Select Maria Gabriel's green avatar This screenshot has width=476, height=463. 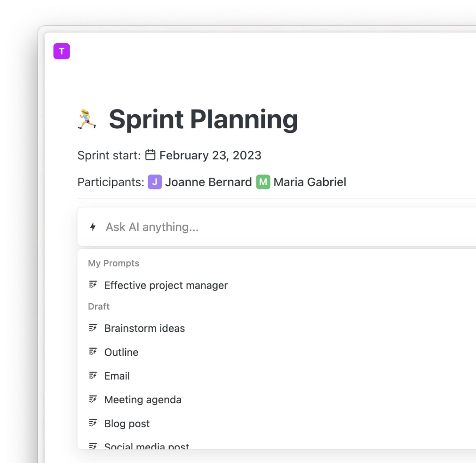click(263, 181)
